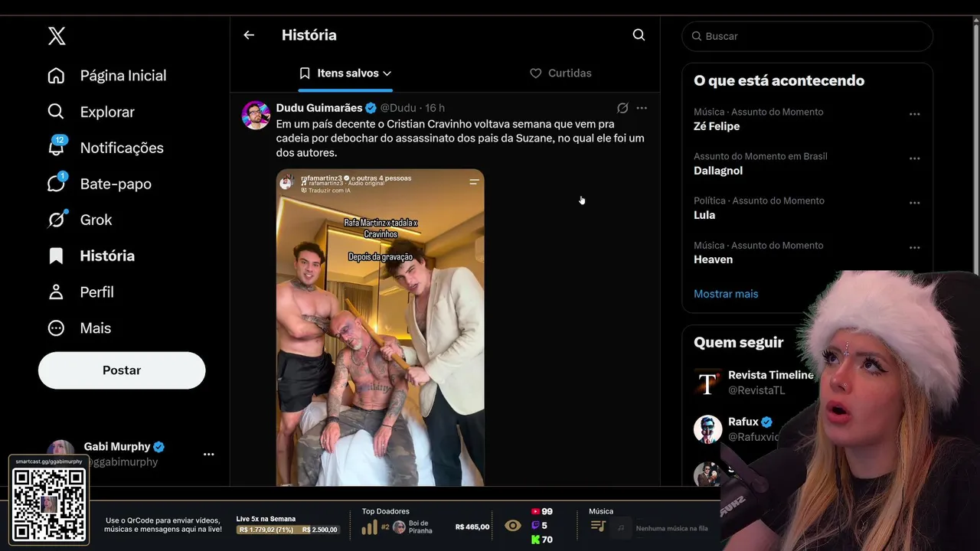Click the rafamartinz3 name on the video
This screenshot has height=551, width=980.
[x=322, y=178]
